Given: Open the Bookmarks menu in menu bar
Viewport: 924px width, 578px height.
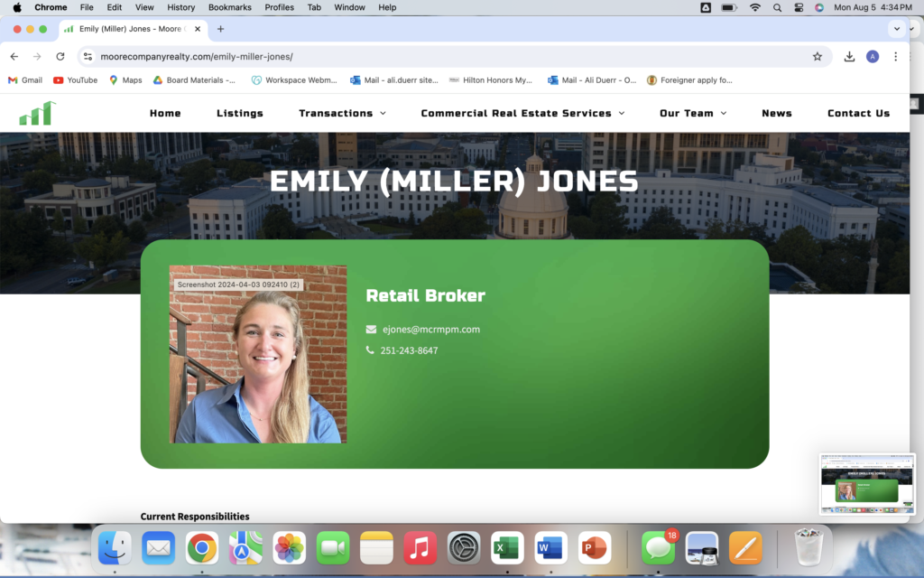Looking at the screenshot, I should (230, 7).
